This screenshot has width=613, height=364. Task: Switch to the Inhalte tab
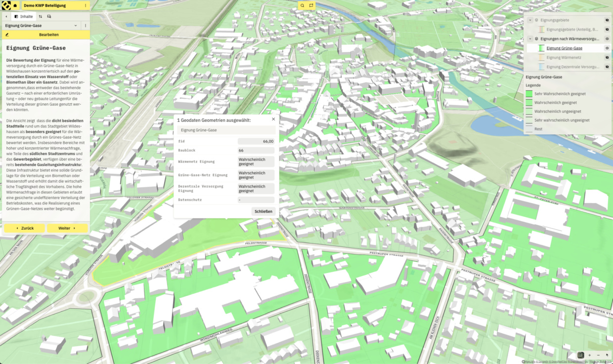(23, 16)
